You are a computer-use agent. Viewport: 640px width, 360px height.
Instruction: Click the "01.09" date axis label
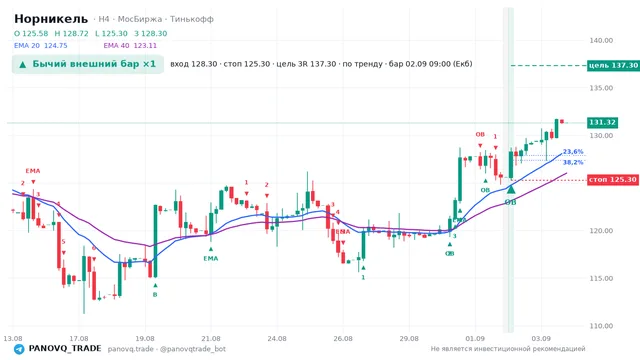tap(475, 338)
